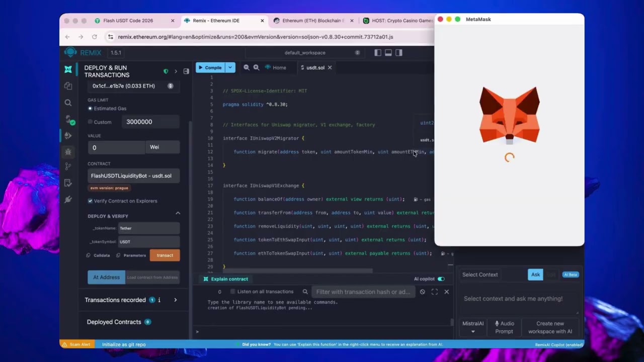Click Explain contract
The image size is (644, 362).
point(225,279)
